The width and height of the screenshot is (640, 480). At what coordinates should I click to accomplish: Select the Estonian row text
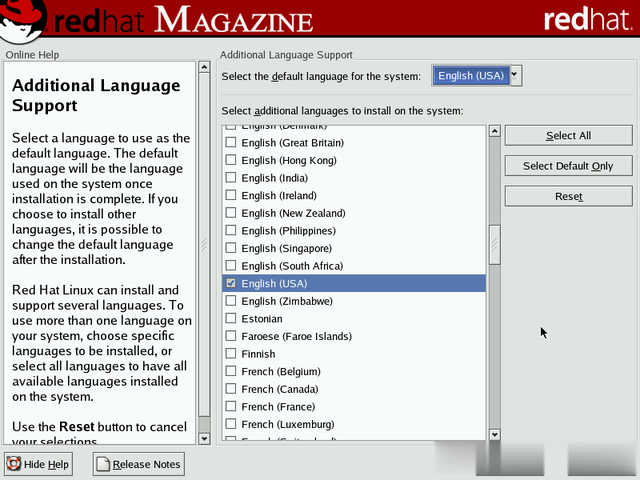(262, 319)
